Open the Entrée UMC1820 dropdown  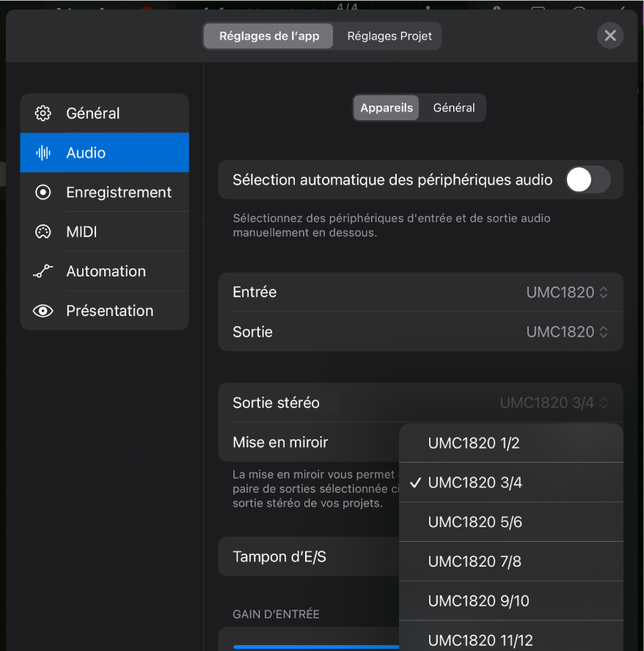566,293
